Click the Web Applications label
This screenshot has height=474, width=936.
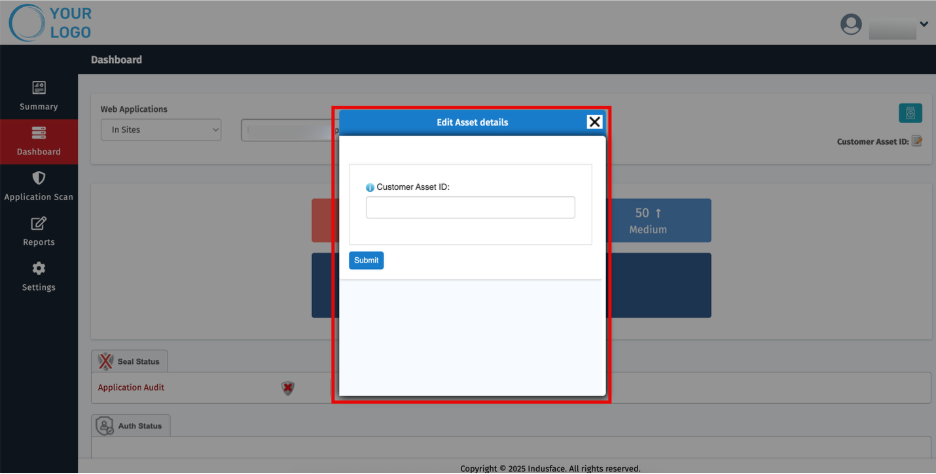coord(134,109)
